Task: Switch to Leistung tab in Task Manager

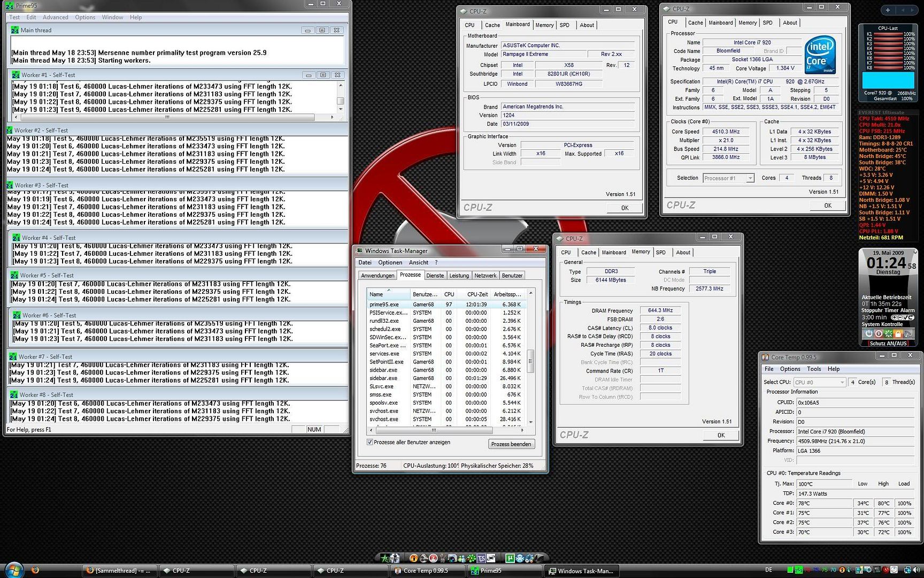Action: (x=459, y=276)
